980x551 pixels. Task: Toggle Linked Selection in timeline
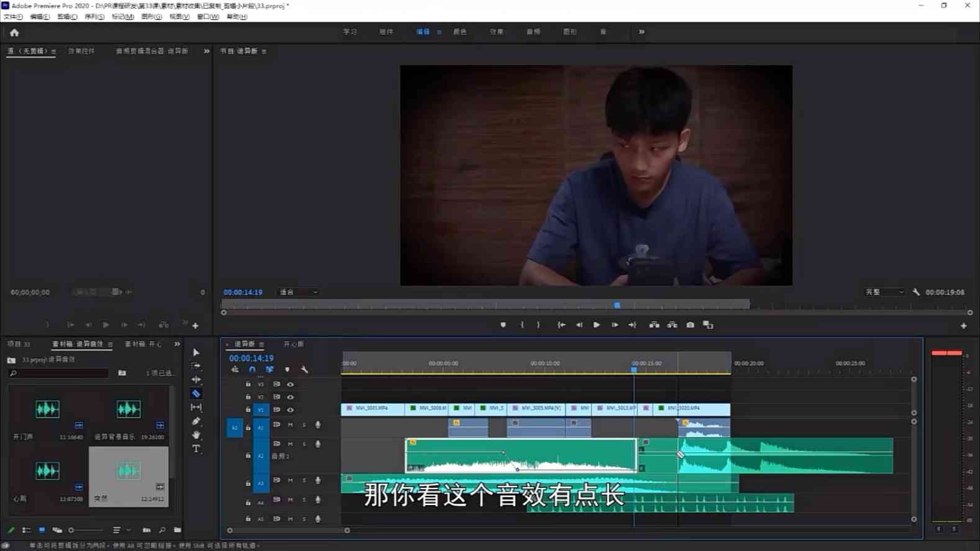point(269,370)
